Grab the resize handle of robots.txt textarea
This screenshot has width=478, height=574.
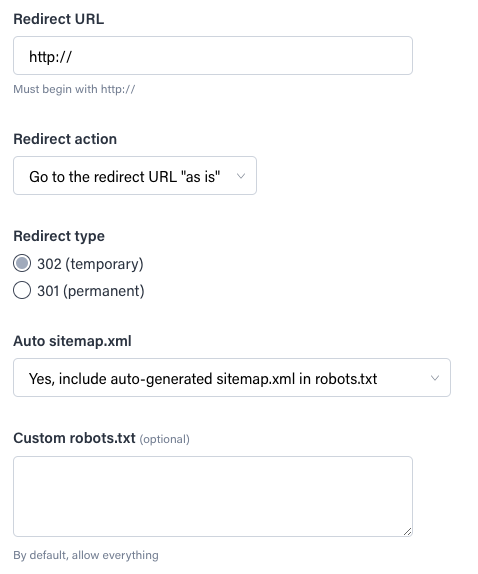point(407,532)
